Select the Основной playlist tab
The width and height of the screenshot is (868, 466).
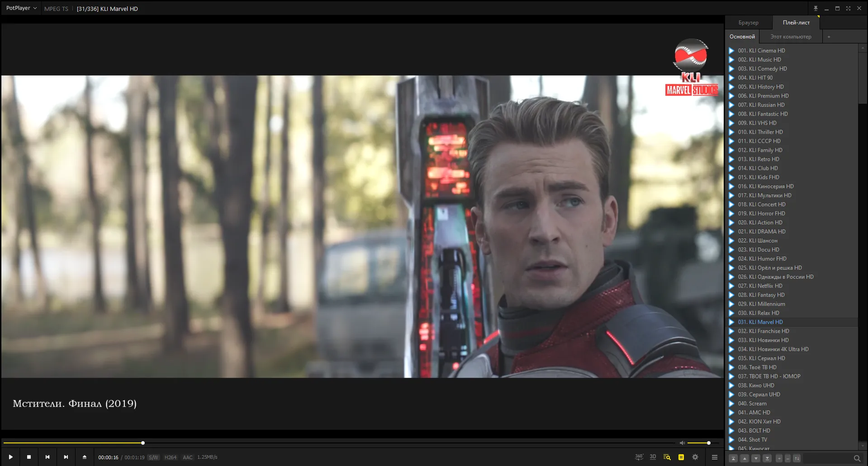coord(742,37)
